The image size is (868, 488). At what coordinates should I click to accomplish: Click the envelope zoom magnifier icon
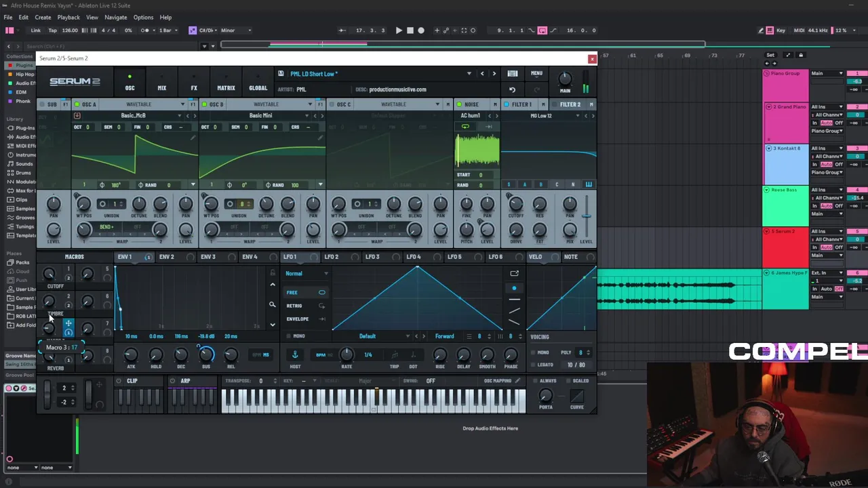point(273,305)
